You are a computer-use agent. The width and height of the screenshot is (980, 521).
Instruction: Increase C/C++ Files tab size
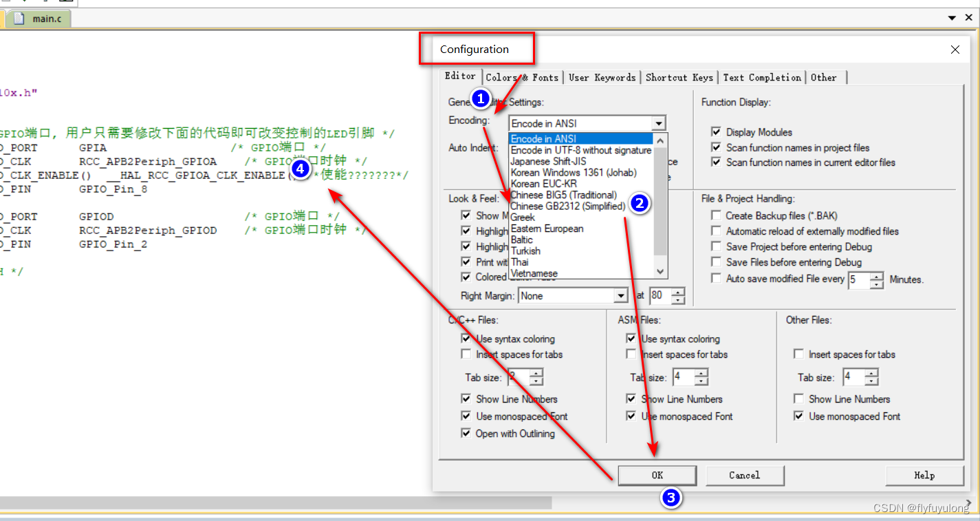click(x=537, y=374)
